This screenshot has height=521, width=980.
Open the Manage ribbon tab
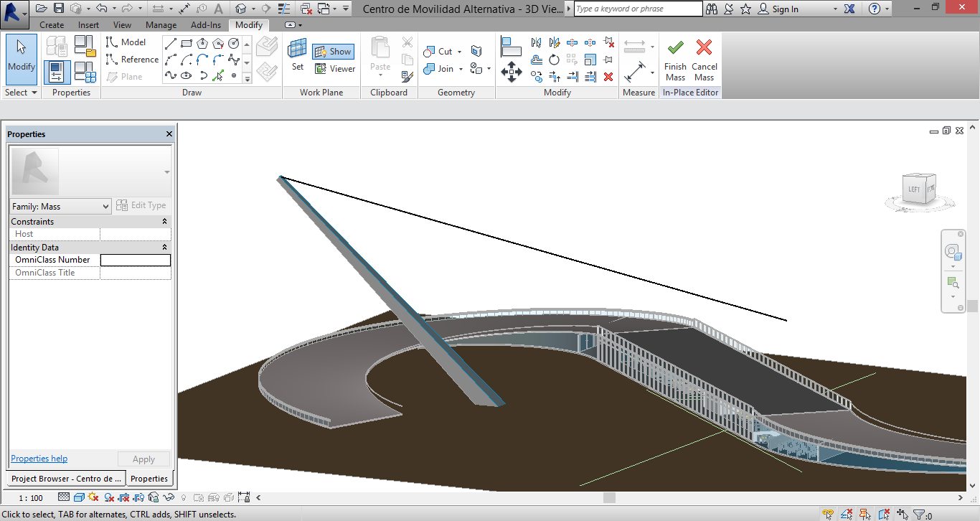click(161, 25)
